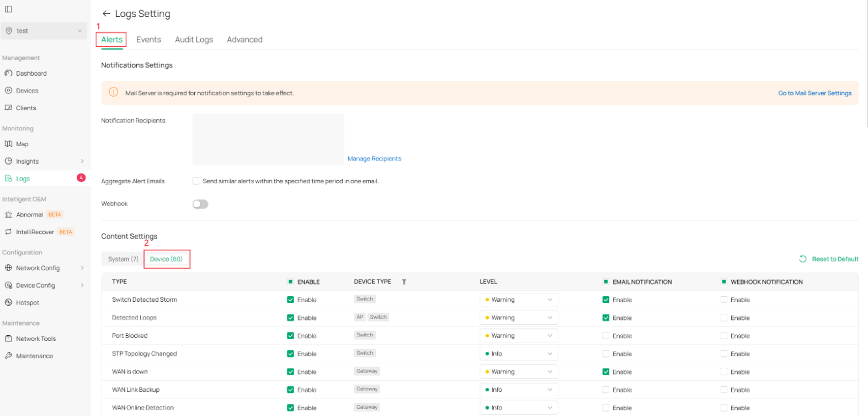This screenshot has width=868, height=416.
Task: Click the AP tag for Detected Loops
Action: (x=360, y=317)
